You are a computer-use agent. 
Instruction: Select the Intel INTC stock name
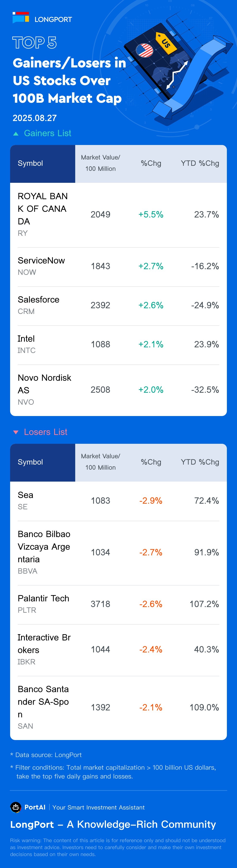(x=26, y=339)
